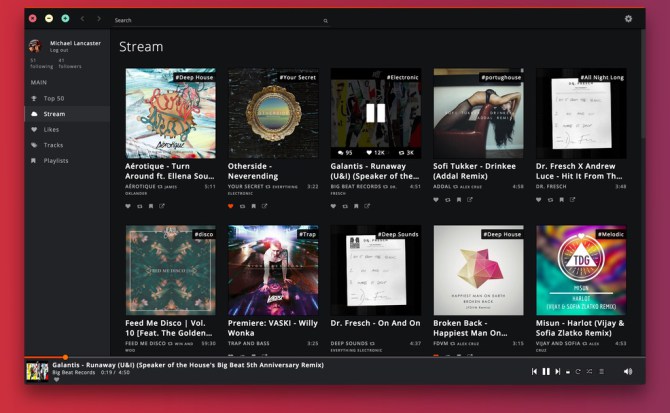Bookmark Galantis - Runaway card to playlist
Viewport: 670px width, 413px height.
pos(356,206)
